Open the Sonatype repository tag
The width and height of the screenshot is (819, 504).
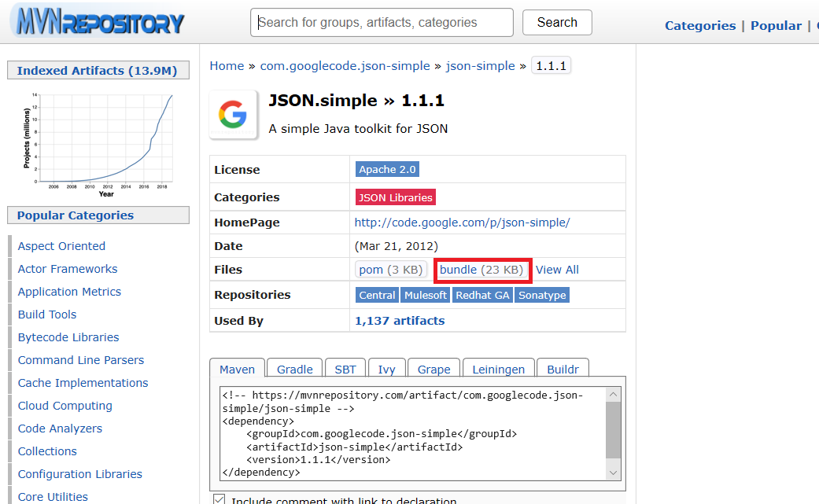541,295
